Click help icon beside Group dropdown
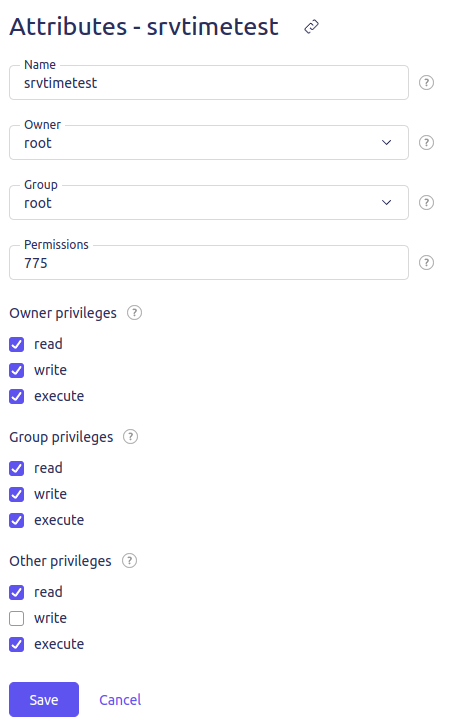Screen dimensions: 463x727 point(426,203)
